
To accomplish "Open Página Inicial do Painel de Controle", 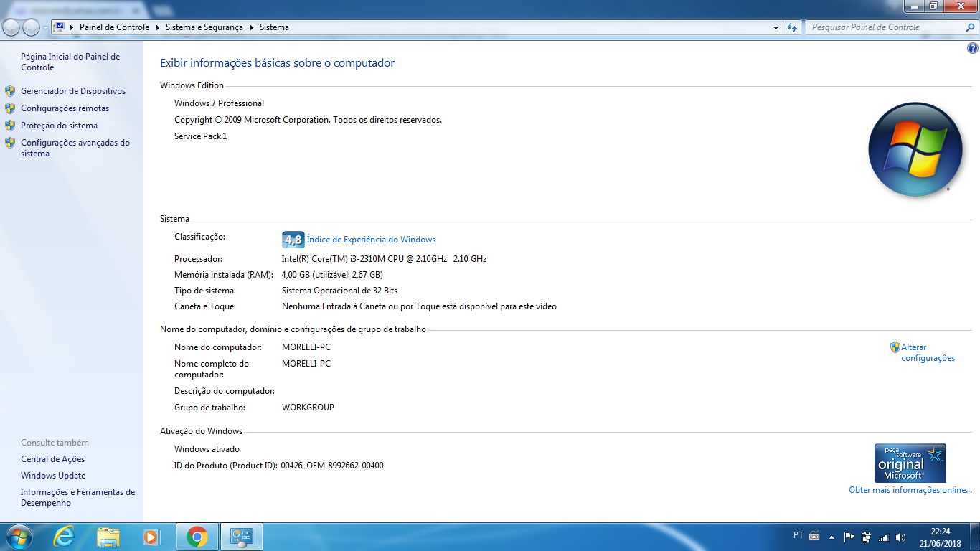I will point(70,62).
